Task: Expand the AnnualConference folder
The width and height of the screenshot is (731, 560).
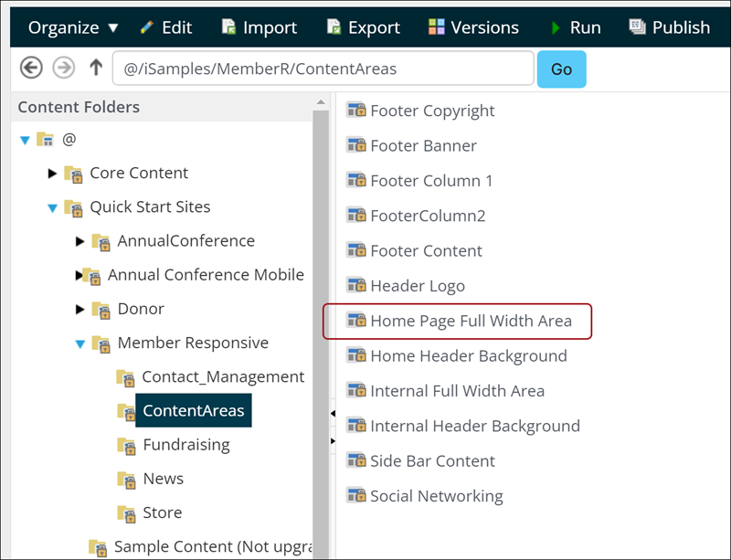Action: [80, 241]
